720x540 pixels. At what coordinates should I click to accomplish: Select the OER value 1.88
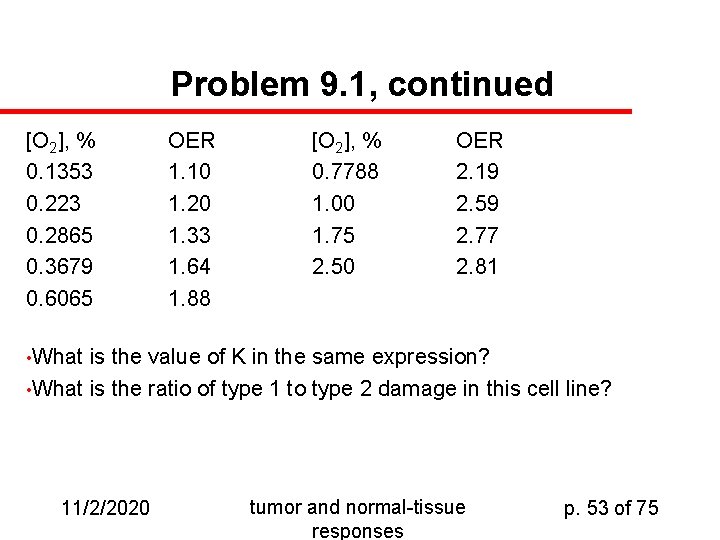coord(189,298)
